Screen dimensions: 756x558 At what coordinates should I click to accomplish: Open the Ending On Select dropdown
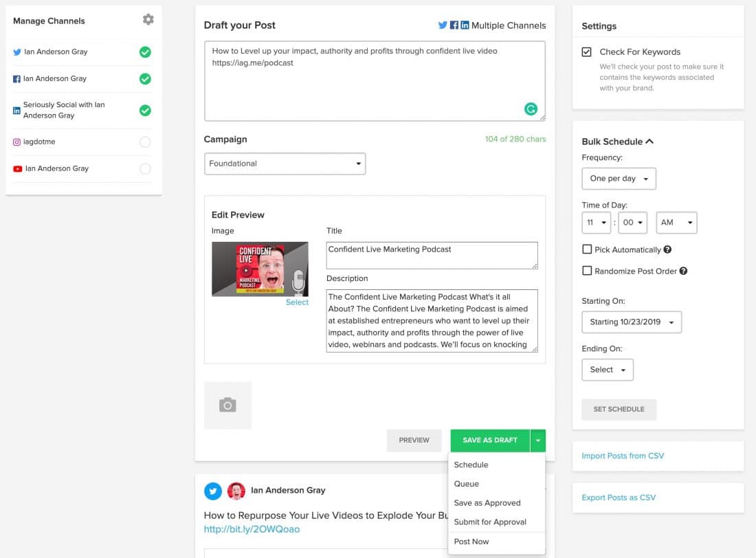point(608,370)
